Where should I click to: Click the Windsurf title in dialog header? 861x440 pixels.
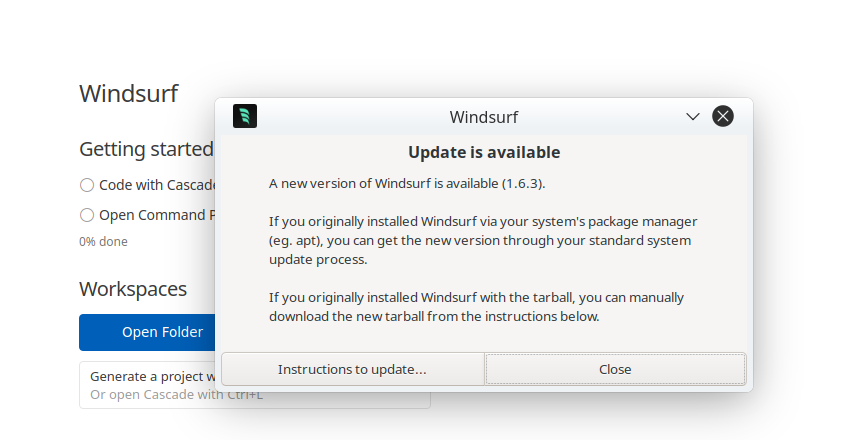pyautogui.click(x=484, y=117)
